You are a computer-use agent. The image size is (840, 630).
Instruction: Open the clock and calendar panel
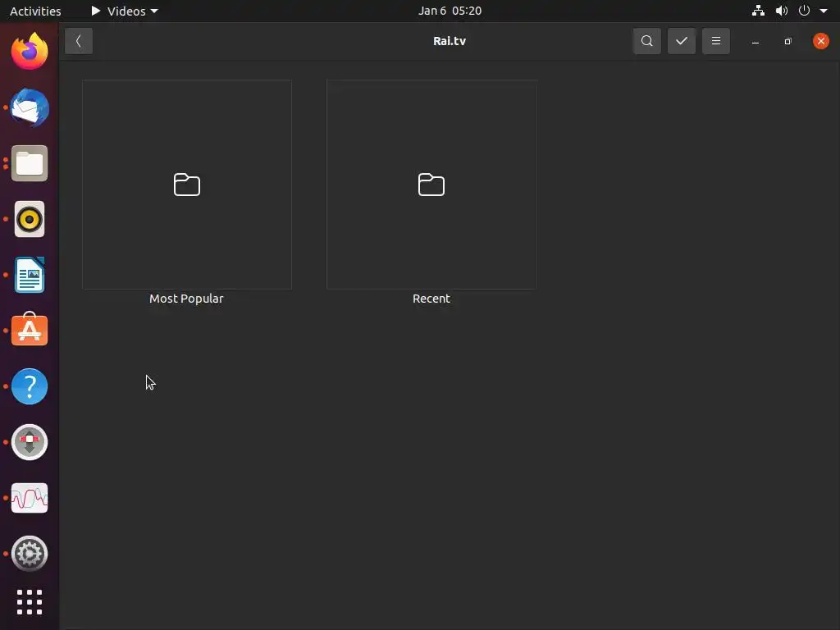point(450,11)
